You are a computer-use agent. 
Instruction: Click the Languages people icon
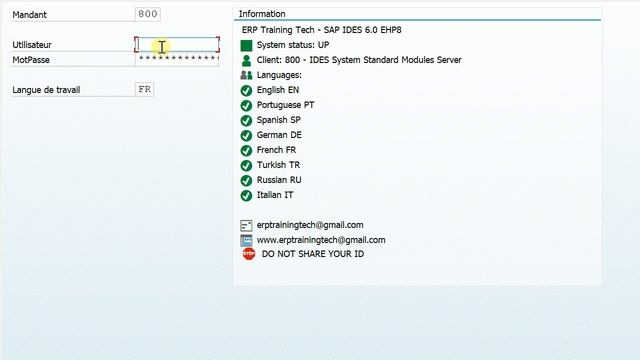(x=246, y=75)
